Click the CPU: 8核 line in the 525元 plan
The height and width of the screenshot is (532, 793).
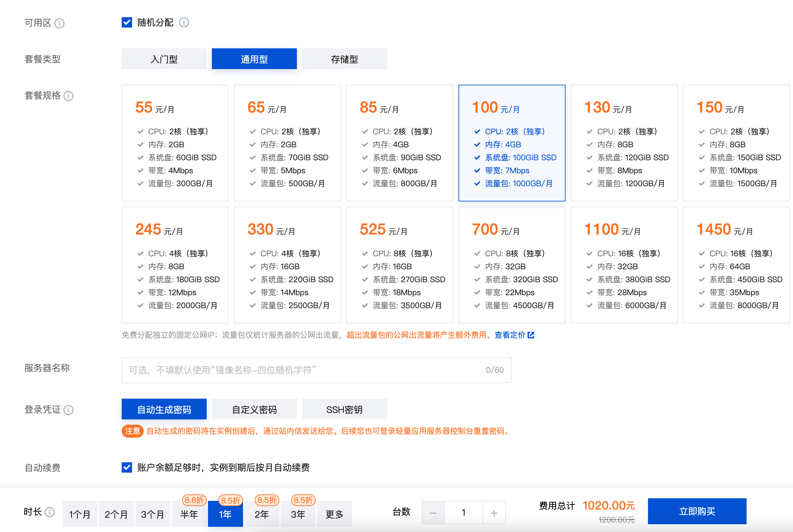403,253
